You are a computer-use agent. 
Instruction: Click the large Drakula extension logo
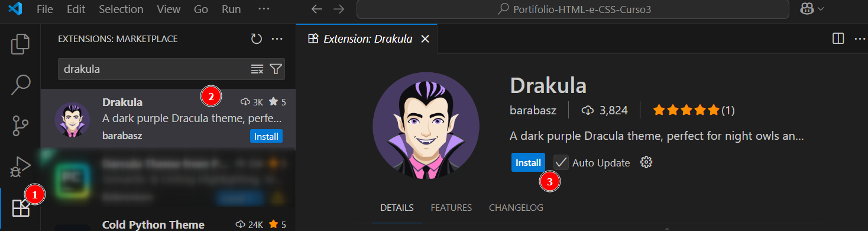[x=426, y=126]
